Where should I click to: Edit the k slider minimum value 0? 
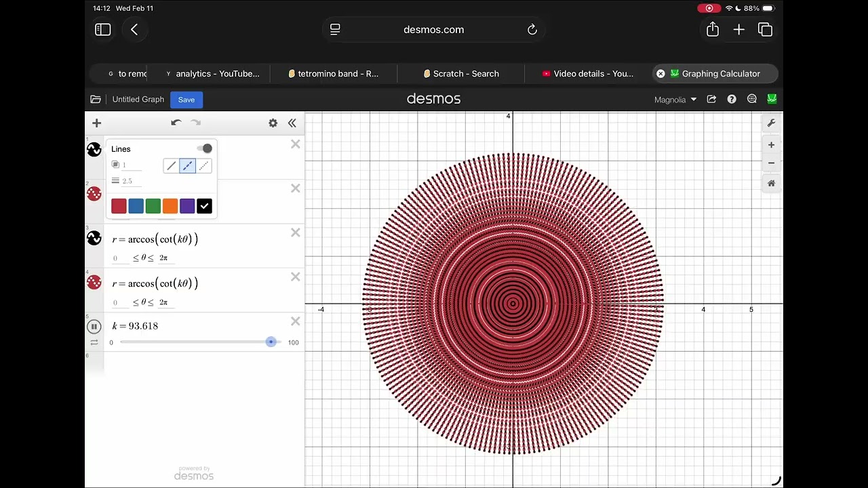tap(112, 342)
